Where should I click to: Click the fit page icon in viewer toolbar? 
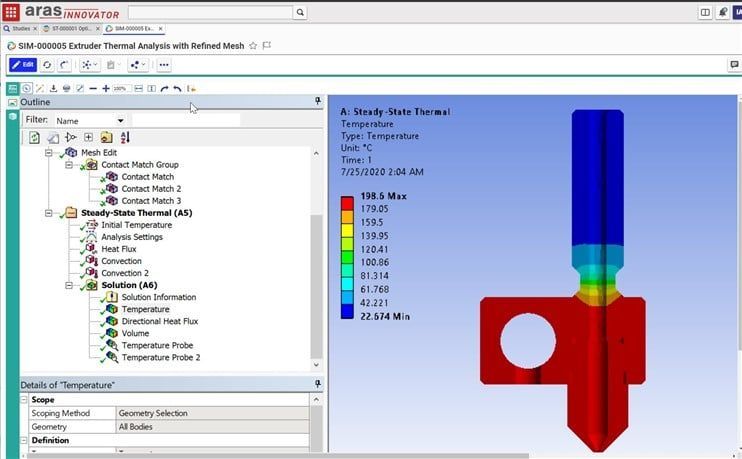[x=151, y=88]
